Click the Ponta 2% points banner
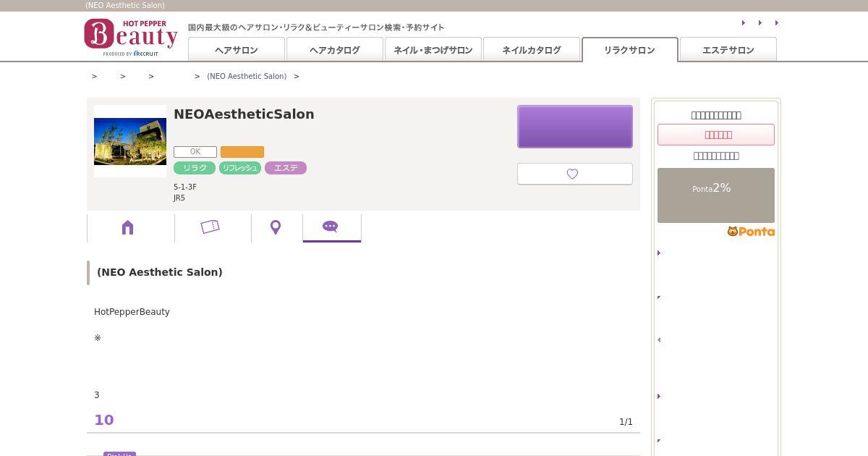 [716, 195]
